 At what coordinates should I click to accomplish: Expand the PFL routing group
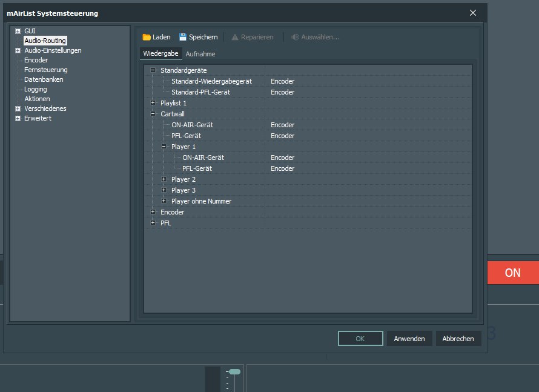pos(153,223)
